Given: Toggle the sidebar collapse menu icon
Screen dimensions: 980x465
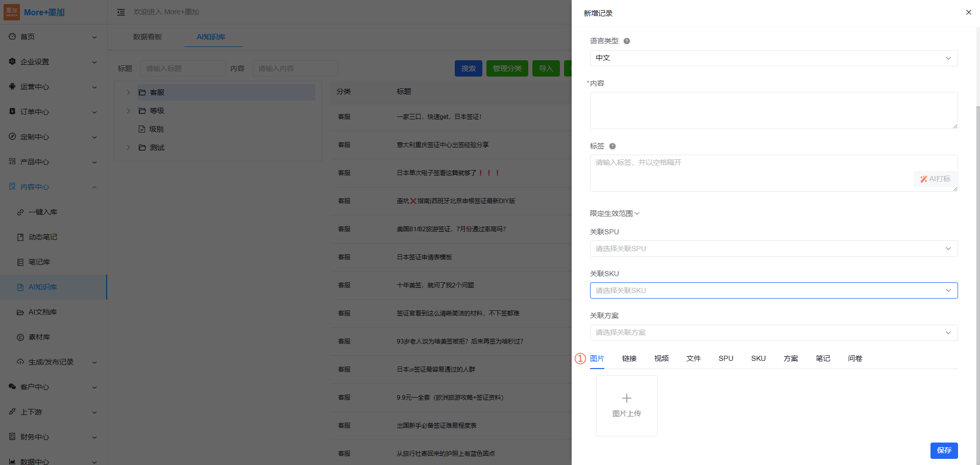Looking at the screenshot, I should point(121,12).
